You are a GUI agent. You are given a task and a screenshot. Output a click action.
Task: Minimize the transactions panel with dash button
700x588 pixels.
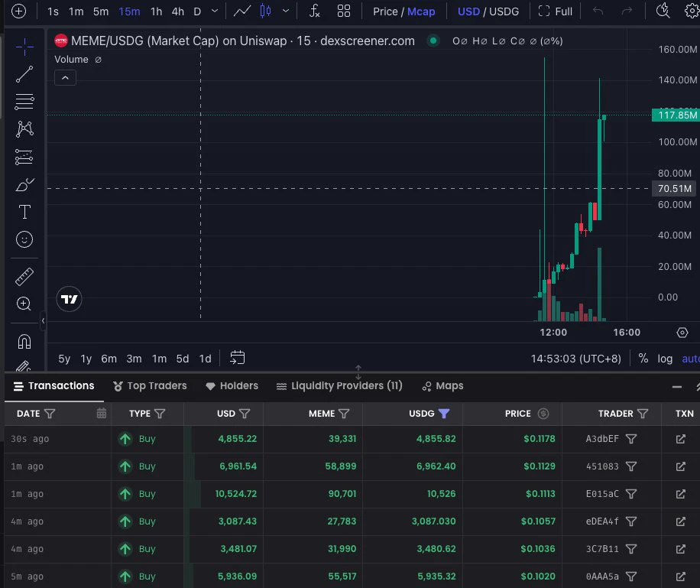pyautogui.click(x=677, y=387)
